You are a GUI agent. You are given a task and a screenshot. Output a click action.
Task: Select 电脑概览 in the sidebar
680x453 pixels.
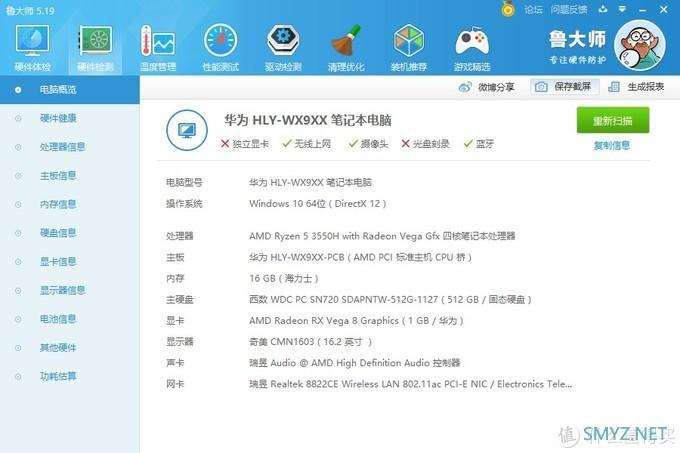tap(69, 90)
